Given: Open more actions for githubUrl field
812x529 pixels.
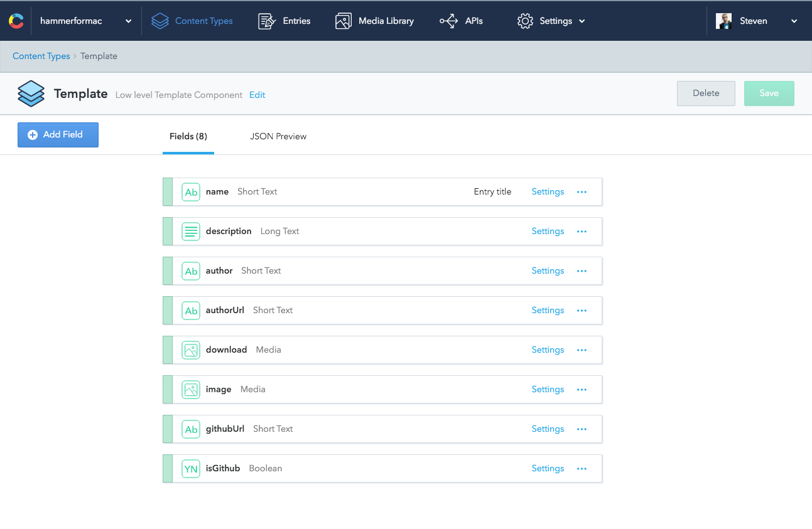Looking at the screenshot, I should coord(582,429).
